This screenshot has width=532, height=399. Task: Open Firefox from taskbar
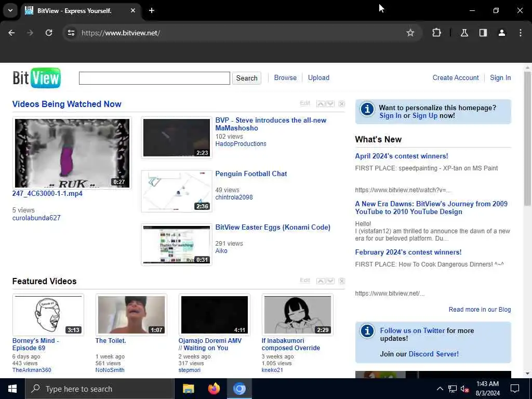[214, 389]
